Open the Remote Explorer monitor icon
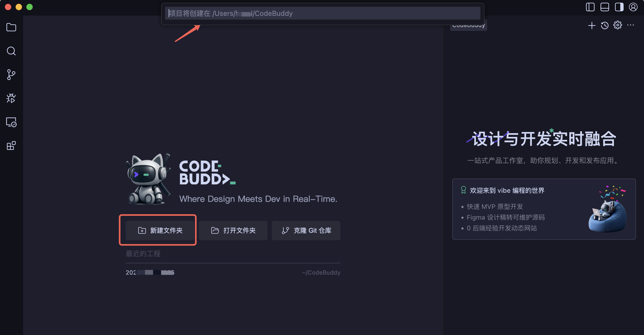 [11, 122]
